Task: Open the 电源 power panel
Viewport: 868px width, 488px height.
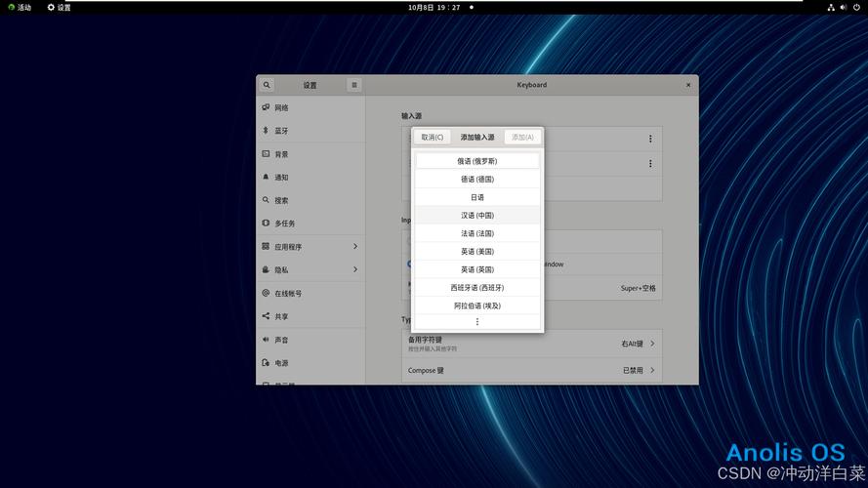Action: tap(310, 363)
